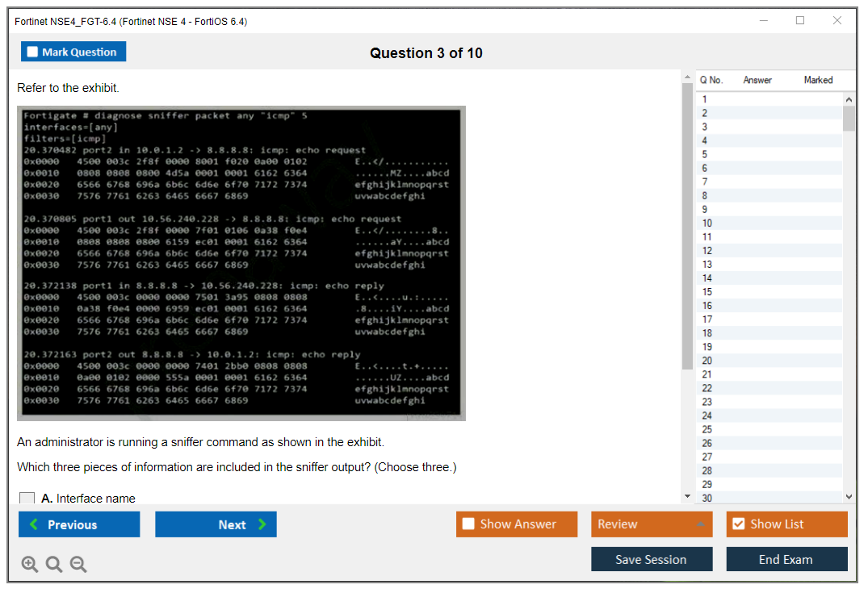The image size is (868, 593).
Task: Toggle the Mark Question checkbox
Action: tap(33, 52)
